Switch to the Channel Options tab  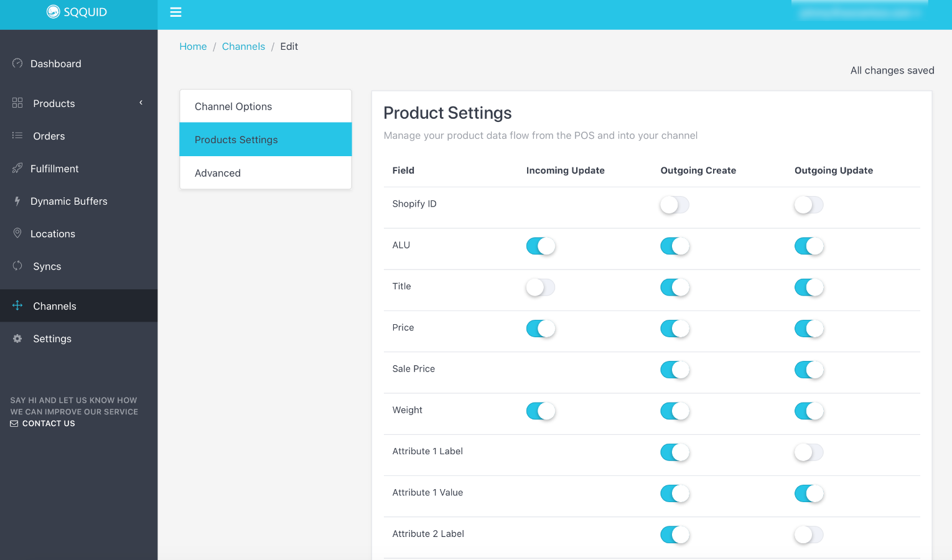[233, 106]
